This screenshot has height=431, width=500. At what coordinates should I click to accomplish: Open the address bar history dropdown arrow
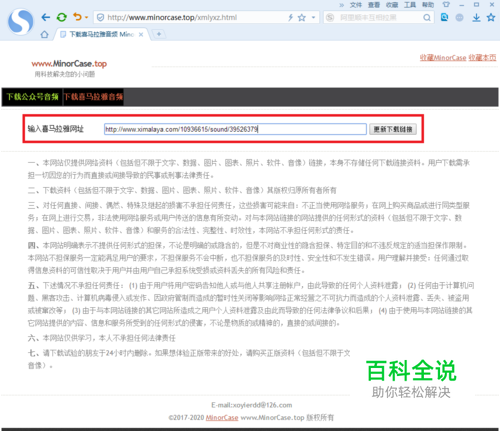[313, 18]
